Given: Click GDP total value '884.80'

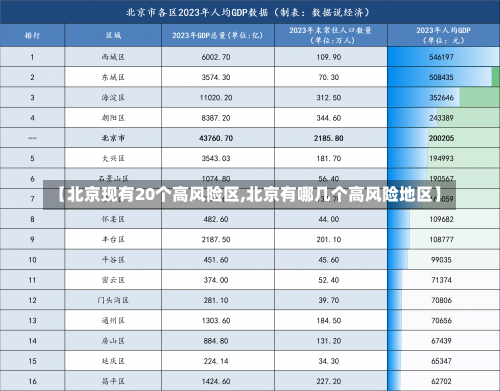Looking at the screenshot, I should (x=216, y=341).
